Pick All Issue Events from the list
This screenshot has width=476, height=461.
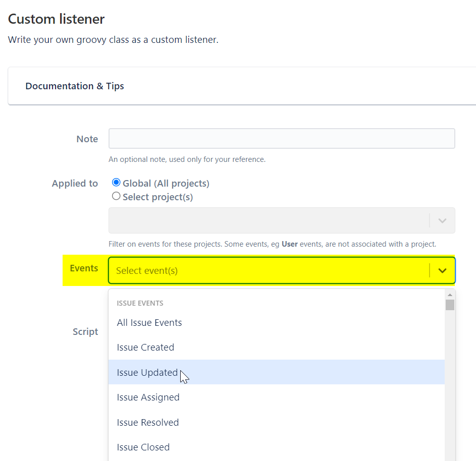tap(149, 323)
